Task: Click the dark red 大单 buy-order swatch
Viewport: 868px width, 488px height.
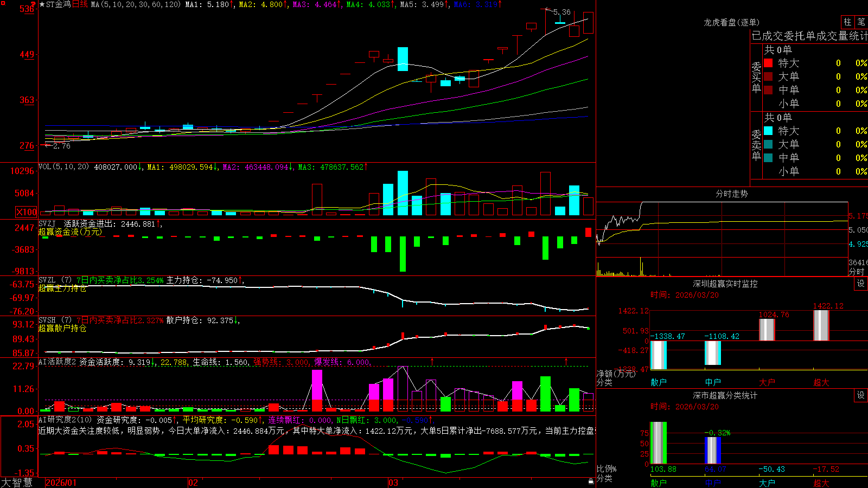Action: tap(768, 76)
